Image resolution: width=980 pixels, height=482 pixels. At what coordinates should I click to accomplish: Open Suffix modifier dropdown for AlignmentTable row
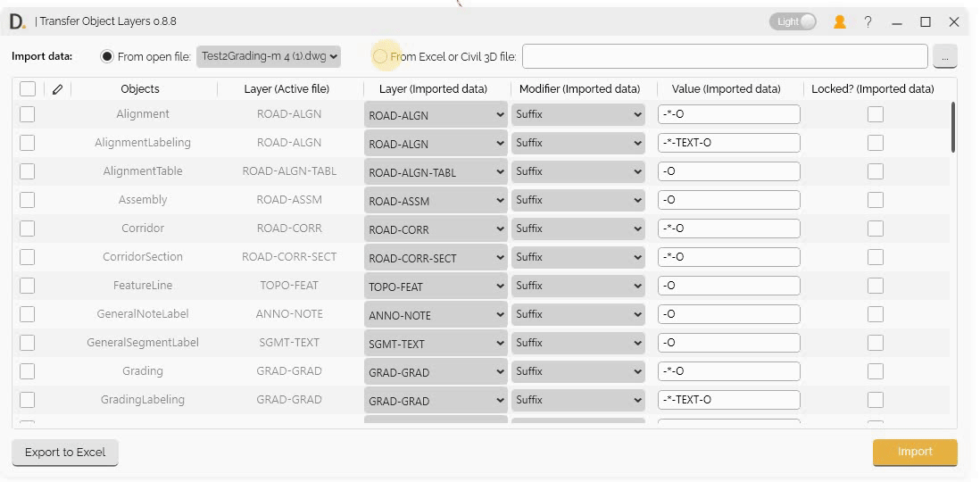tap(578, 171)
